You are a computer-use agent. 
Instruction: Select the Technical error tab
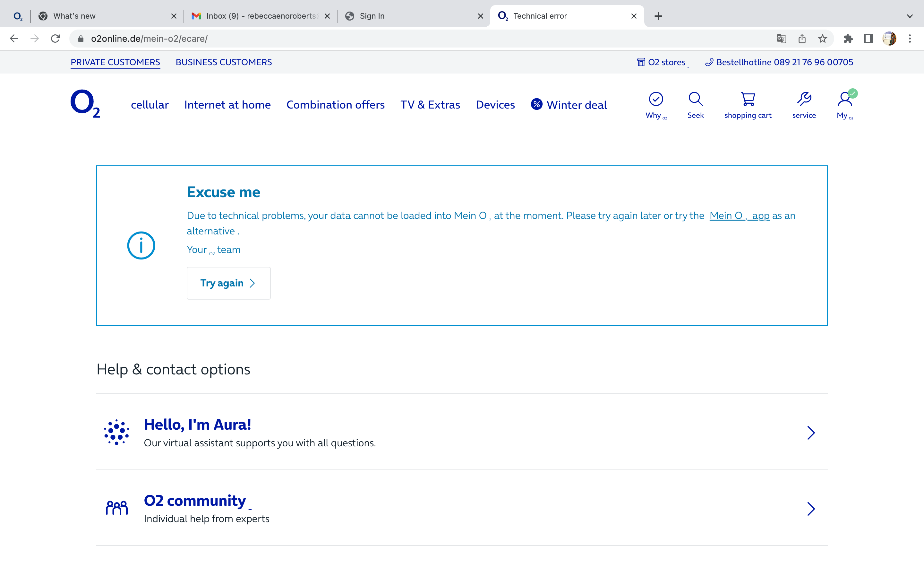[x=567, y=16]
